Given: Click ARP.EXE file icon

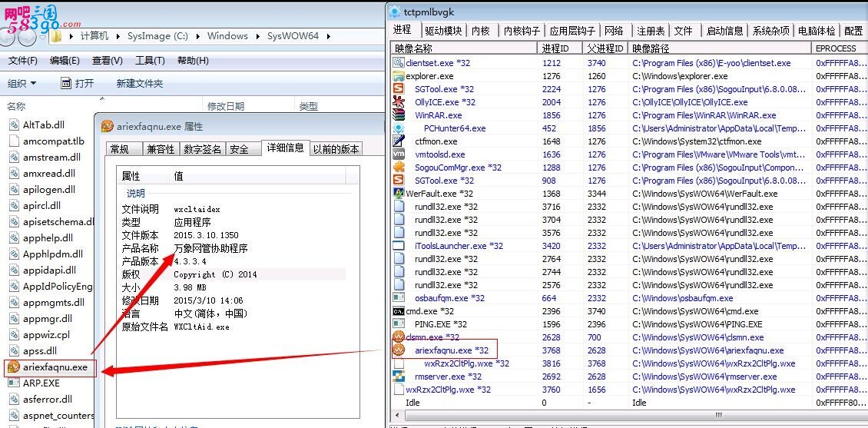Looking at the screenshot, I should click(x=15, y=383).
